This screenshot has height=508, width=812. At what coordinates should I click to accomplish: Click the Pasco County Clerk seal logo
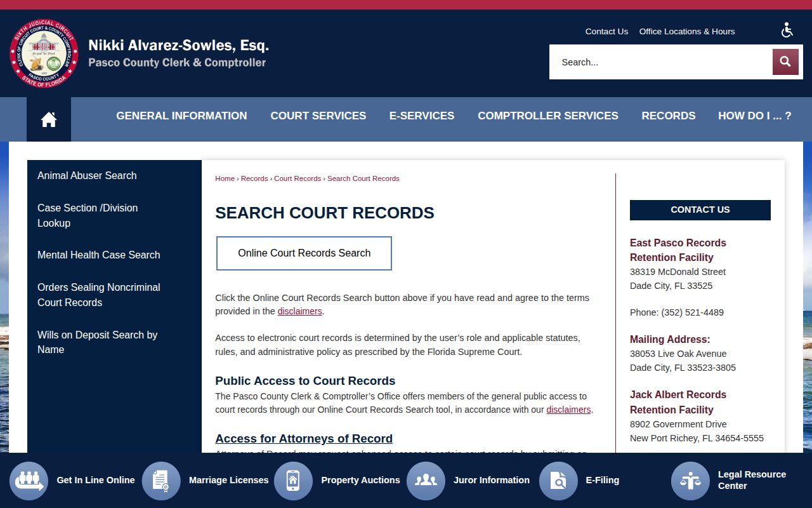click(44, 53)
